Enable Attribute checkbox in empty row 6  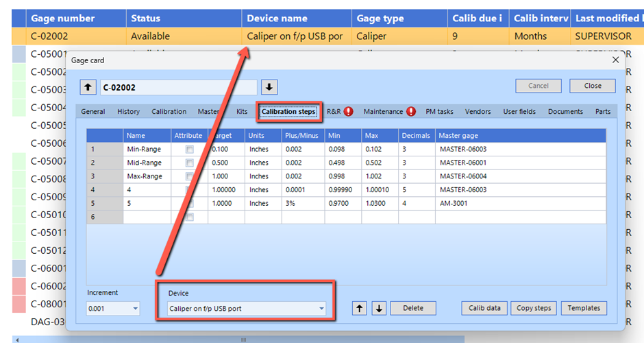click(x=189, y=217)
